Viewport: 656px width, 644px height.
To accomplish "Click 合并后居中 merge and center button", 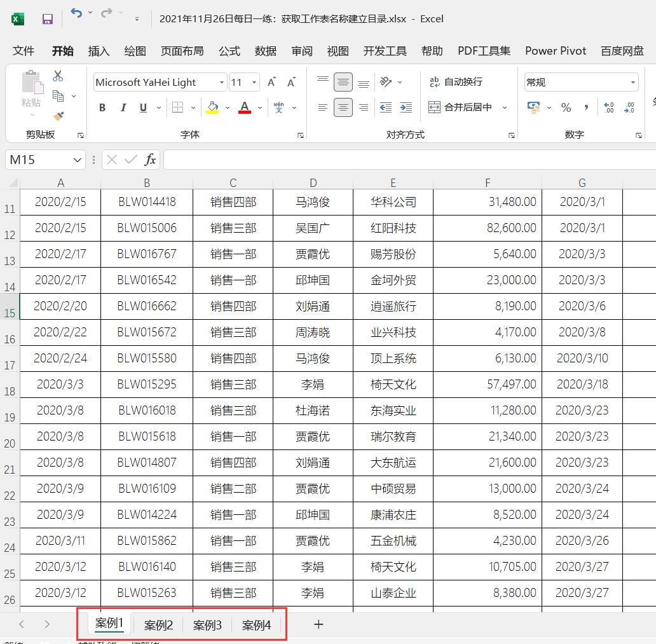I will coord(460,107).
